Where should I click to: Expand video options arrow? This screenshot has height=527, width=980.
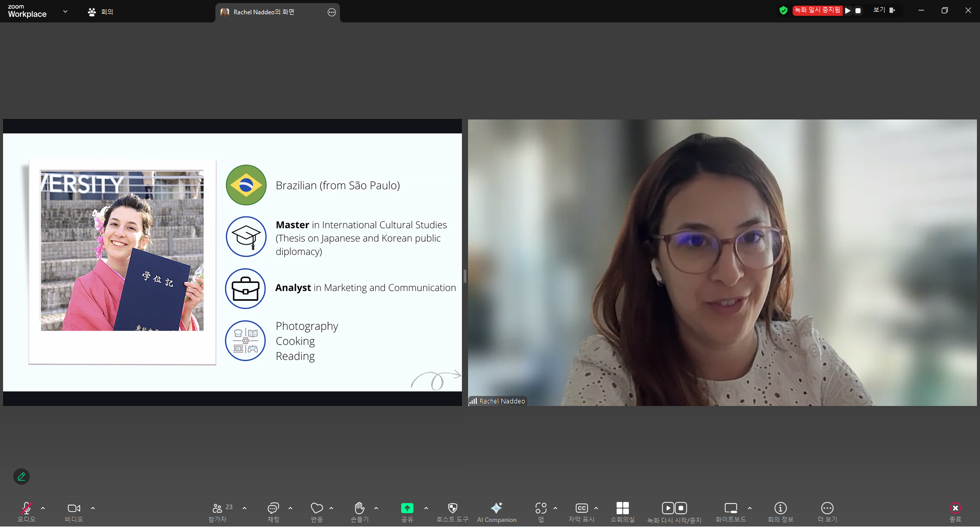(x=93, y=509)
